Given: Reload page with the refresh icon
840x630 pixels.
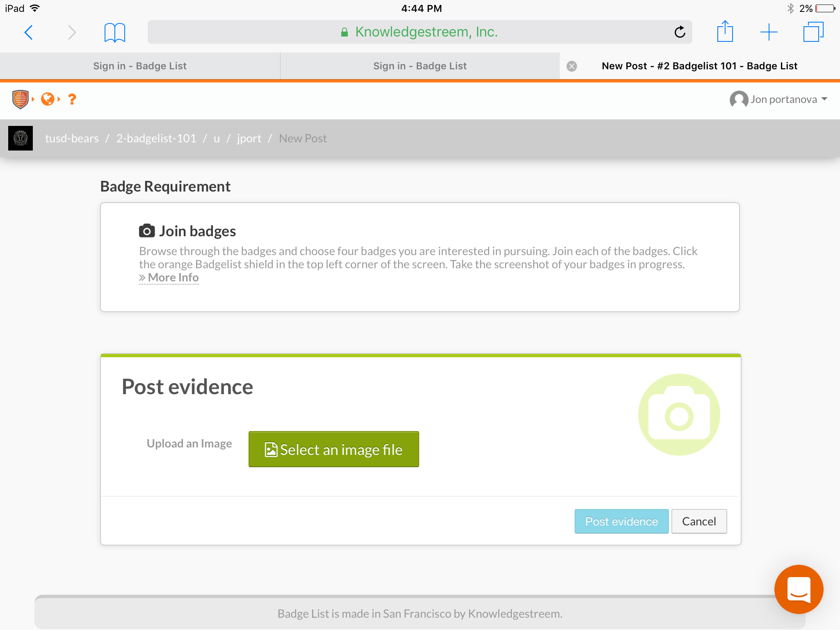Looking at the screenshot, I should click(680, 32).
